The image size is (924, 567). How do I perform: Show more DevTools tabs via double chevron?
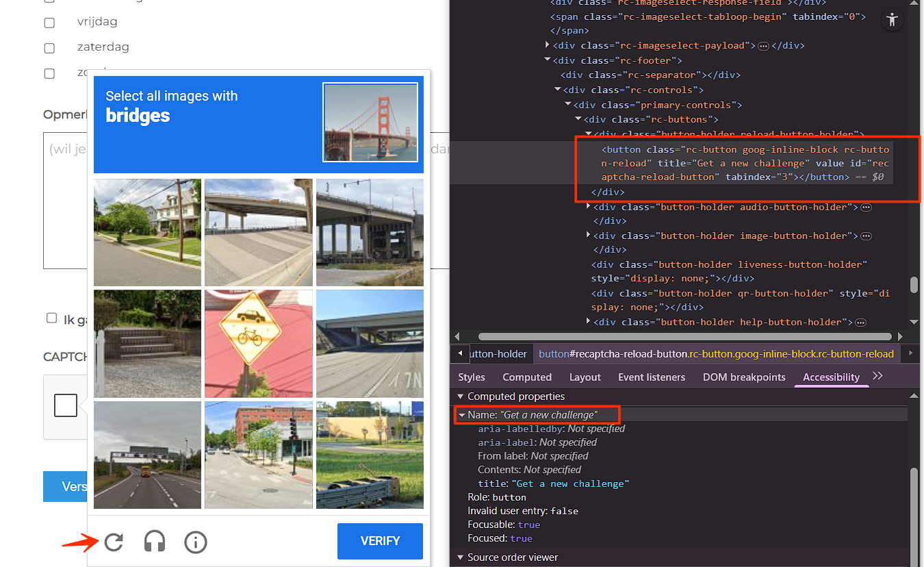(878, 376)
